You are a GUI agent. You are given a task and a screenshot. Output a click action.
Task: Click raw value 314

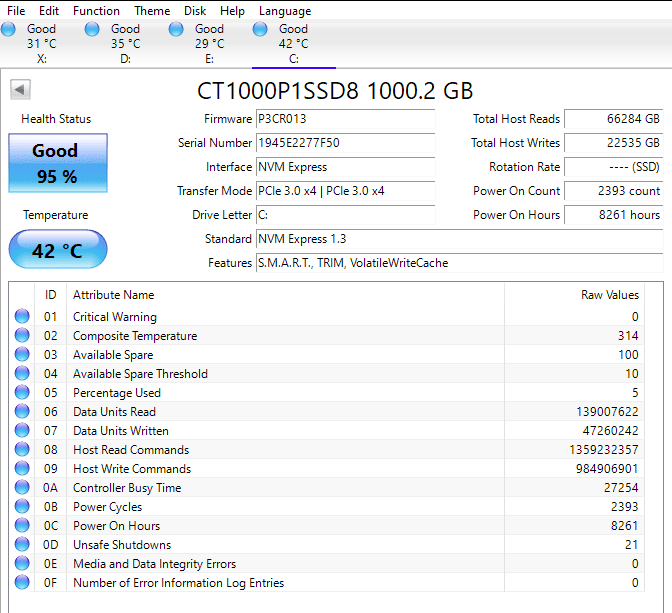point(628,336)
